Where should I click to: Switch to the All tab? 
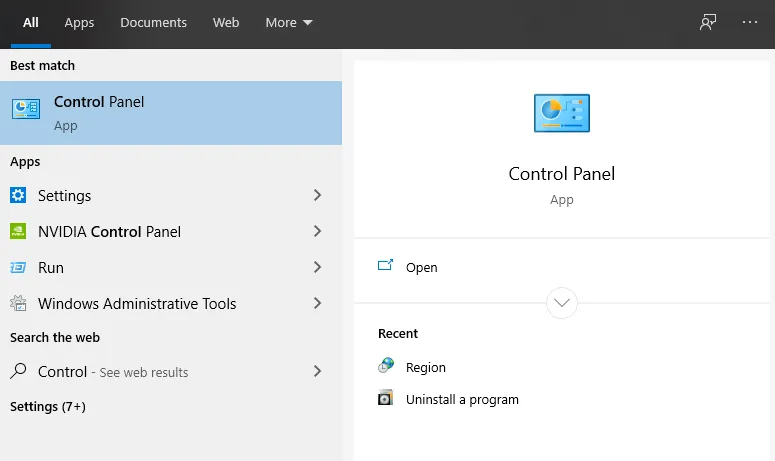pos(31,23)
